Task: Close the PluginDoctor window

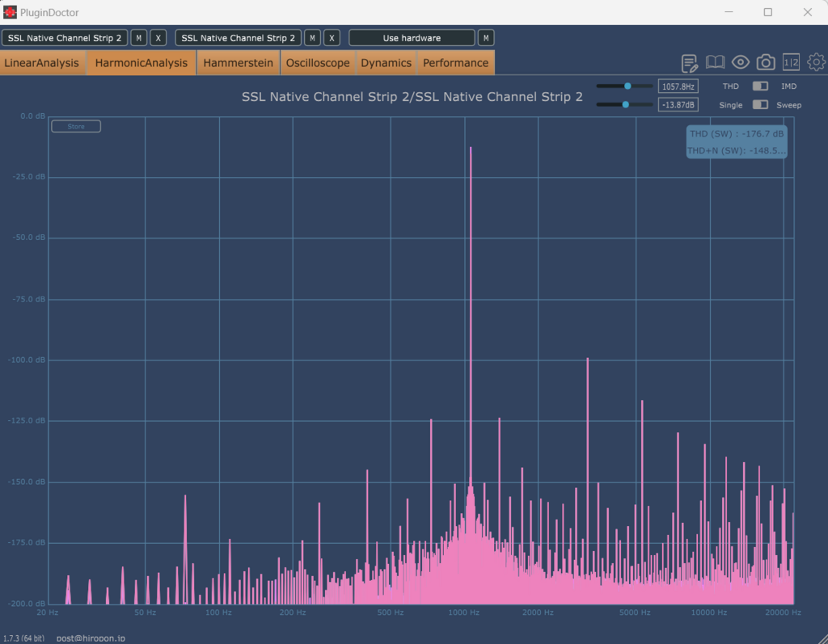Action: point(808,11)
